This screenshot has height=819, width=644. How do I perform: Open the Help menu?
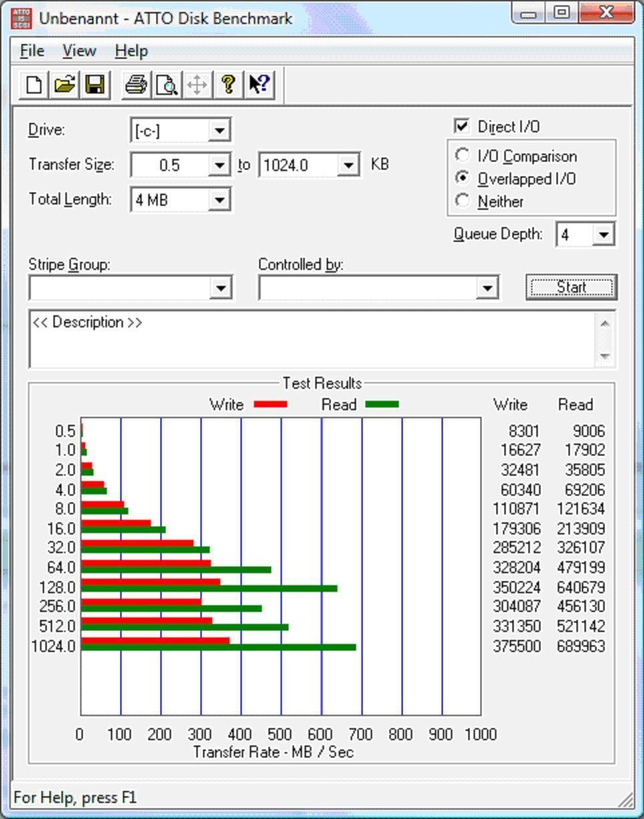132,51
